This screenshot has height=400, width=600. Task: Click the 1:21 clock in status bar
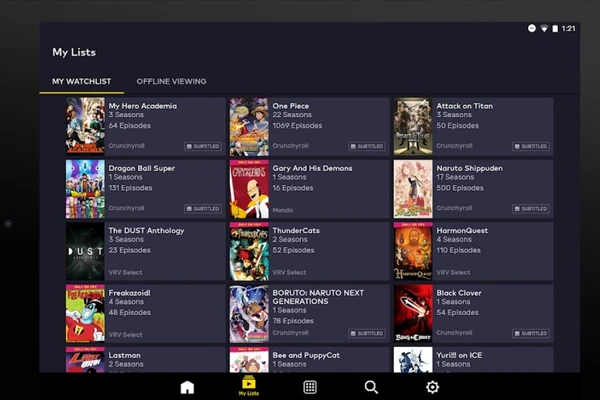click(x=568, y=29)
